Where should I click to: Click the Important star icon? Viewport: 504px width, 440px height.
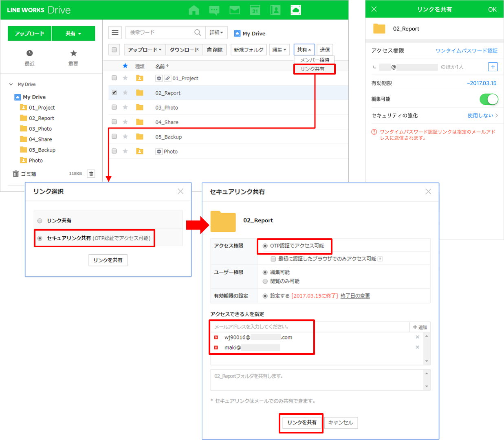[x=73, y=53]
